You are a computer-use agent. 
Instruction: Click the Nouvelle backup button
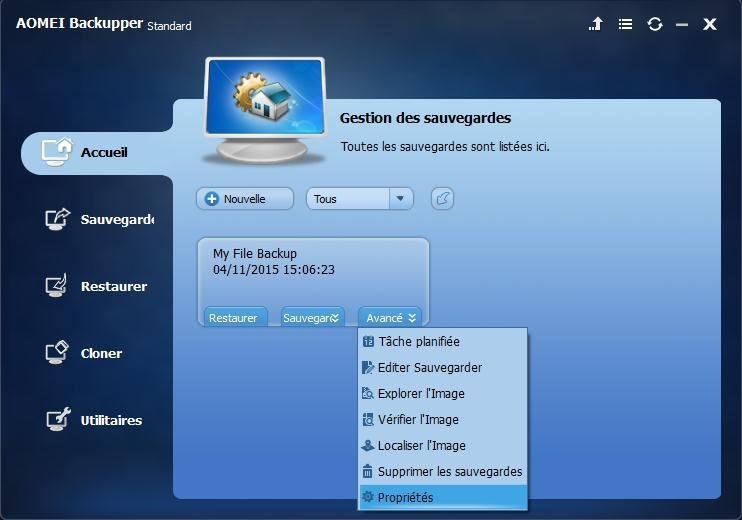click(245, 199)
